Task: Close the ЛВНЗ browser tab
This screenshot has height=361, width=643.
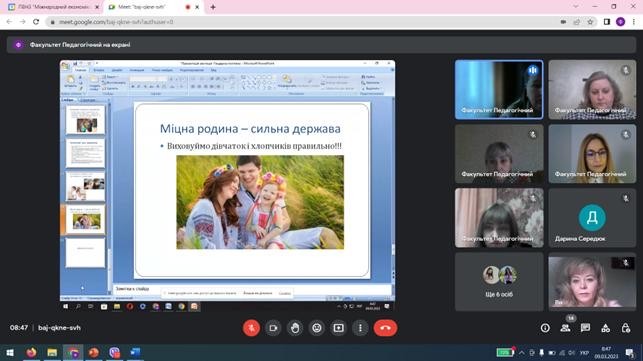Action: [97, 7]
